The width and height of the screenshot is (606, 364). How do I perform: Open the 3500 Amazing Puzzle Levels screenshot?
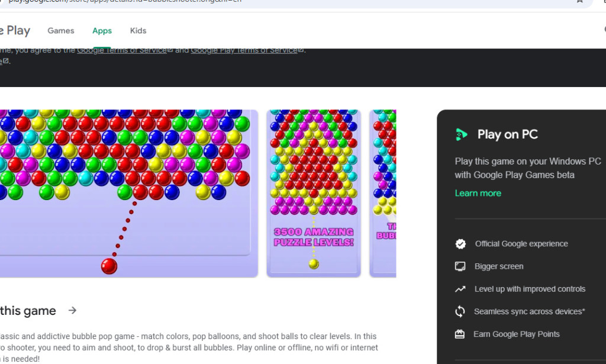coord(314,193)
